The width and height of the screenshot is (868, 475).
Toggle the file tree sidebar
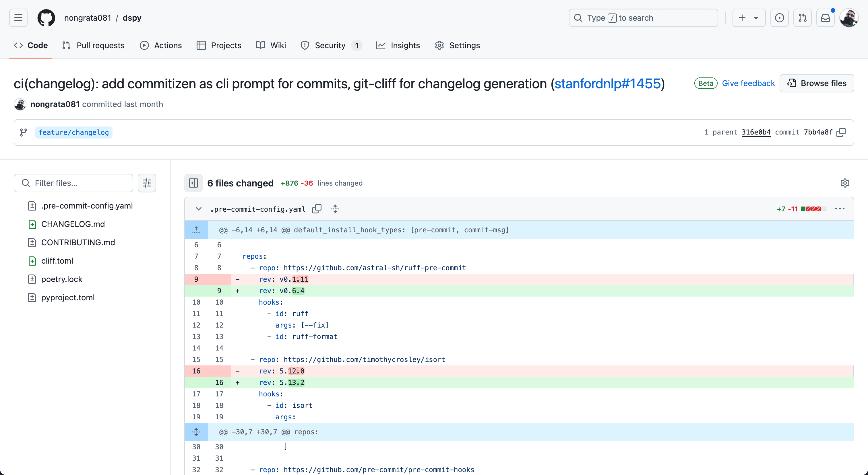[x=193, y=183]
